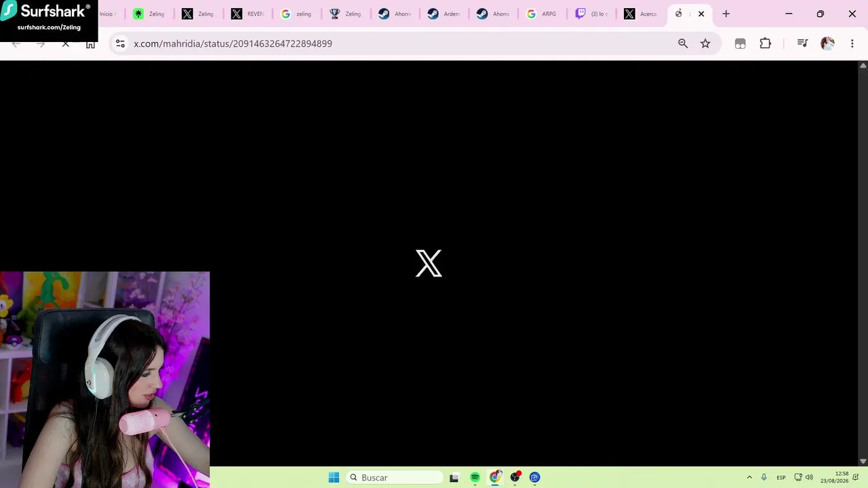Switch to the Ardem Steam tab

[x=443, y=14]
